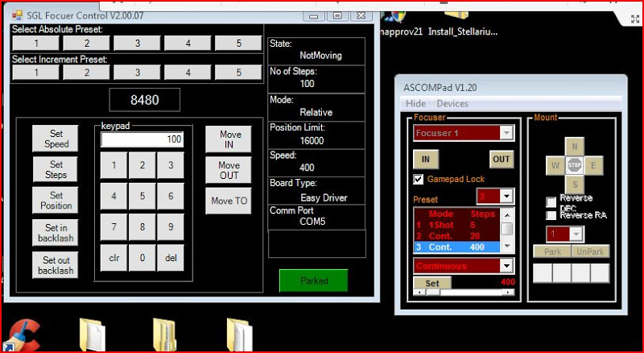Click the keypad input field showing 100
The image size is (644, 353).
click(x=142, y=139)
